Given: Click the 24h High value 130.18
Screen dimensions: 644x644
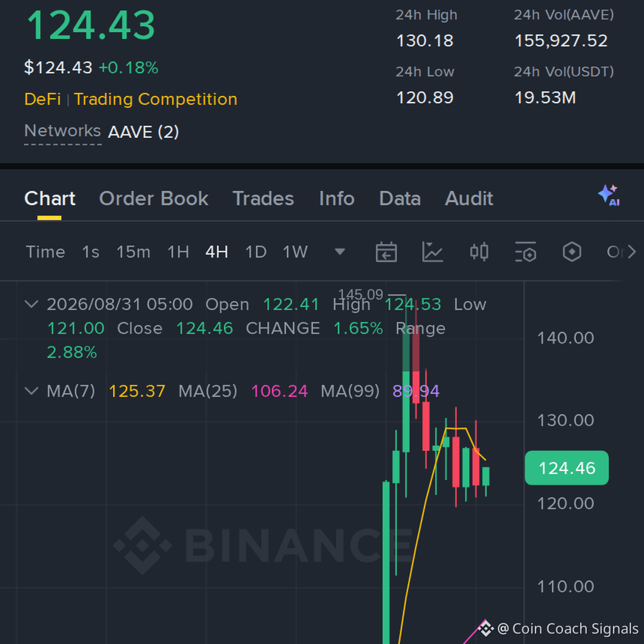Looking at the screenshot, I should click(425, 41).
